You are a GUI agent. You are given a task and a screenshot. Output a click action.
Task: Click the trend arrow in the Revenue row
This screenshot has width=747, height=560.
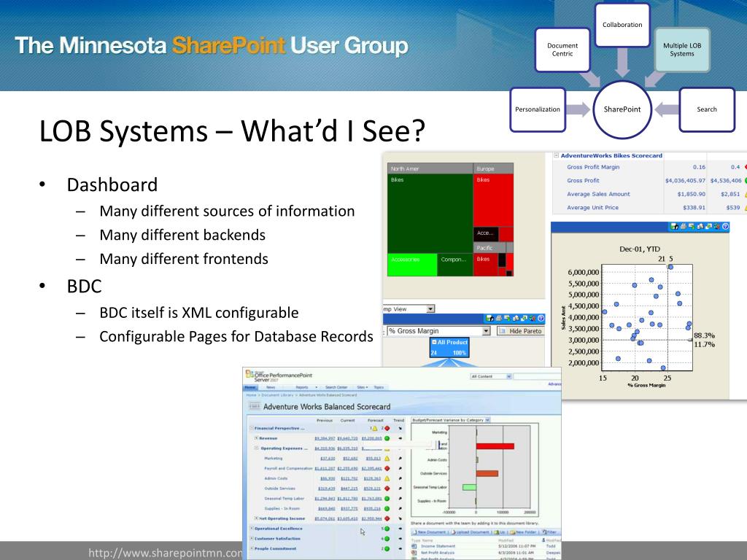coord(400,438)
